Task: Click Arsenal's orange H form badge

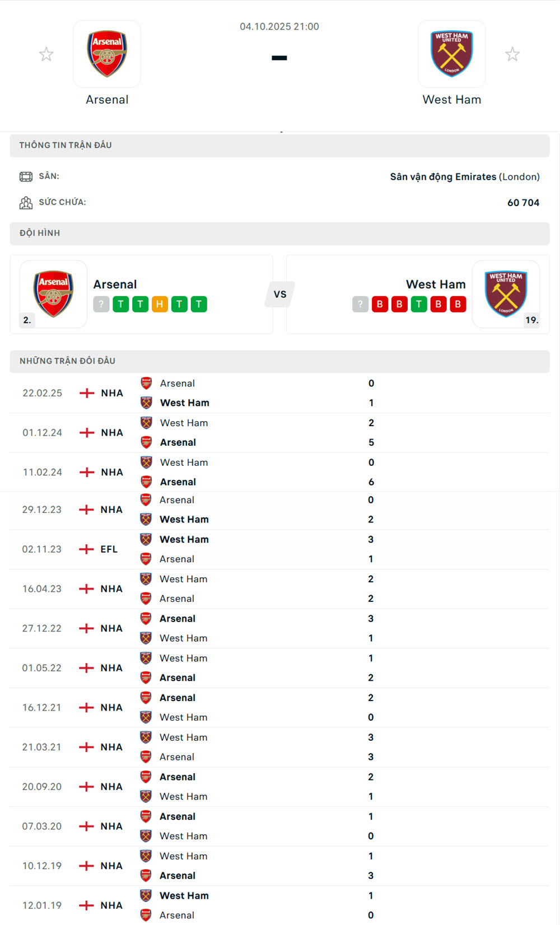Action: pyautogui.click(x=159, y=304)
